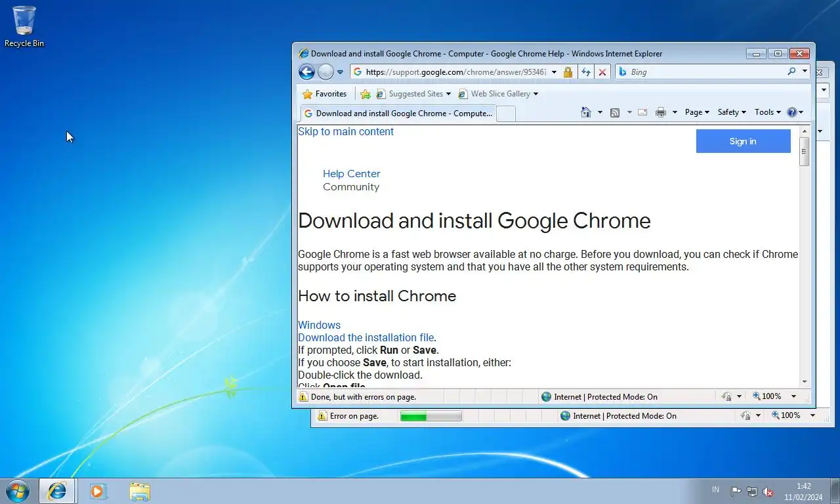The image size is (840, 504).
Task: Click Download the installation file link
Action: tap(366, 337)
